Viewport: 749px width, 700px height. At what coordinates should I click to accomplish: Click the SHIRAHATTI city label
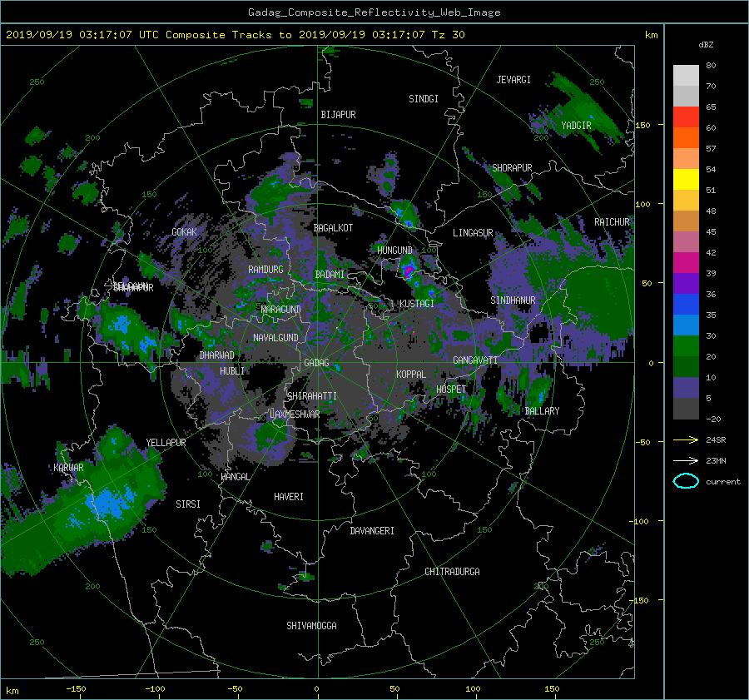[312, 396]
